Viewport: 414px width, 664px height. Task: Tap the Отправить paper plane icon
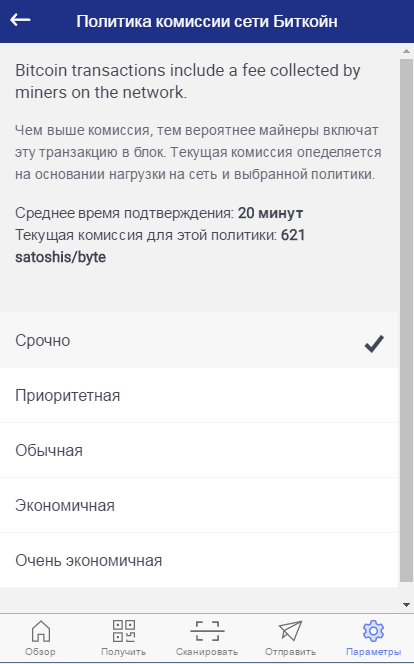[x=290, y=631]
